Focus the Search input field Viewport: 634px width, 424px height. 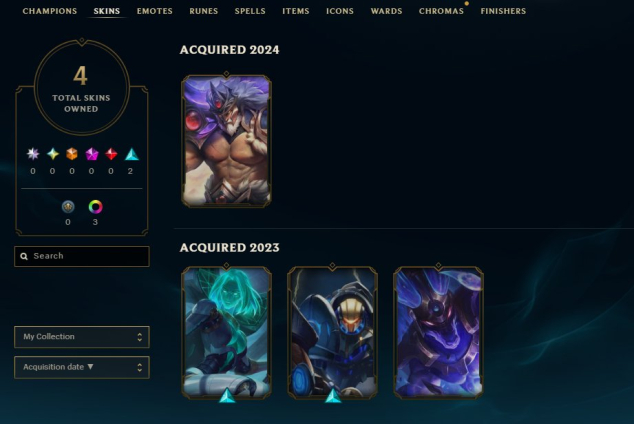point(82,256)
